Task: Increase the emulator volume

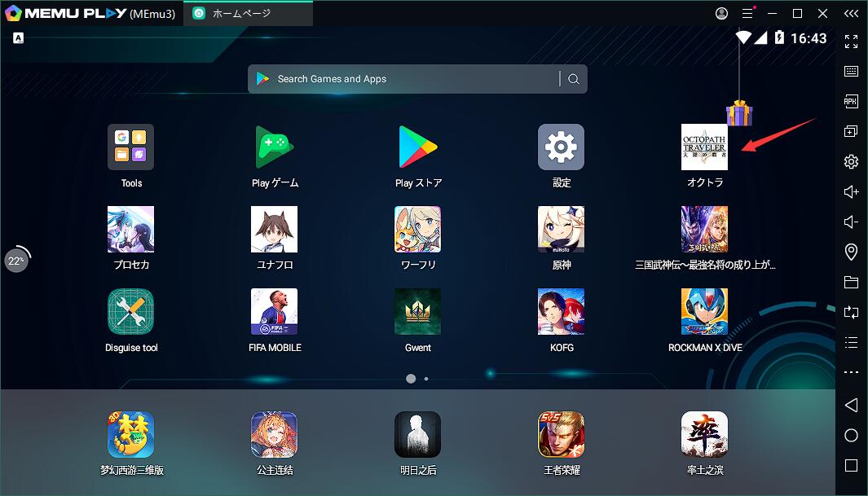Action: pos(853,191)
